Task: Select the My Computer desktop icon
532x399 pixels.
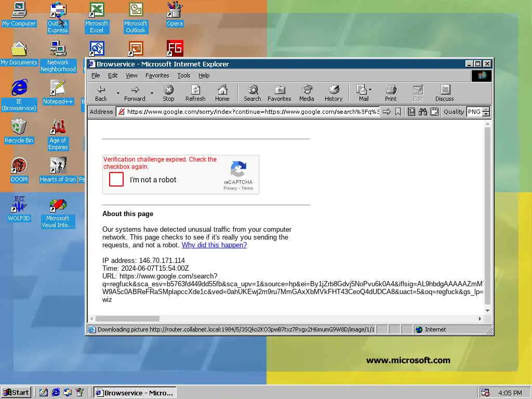Action: tap(19, 14)
